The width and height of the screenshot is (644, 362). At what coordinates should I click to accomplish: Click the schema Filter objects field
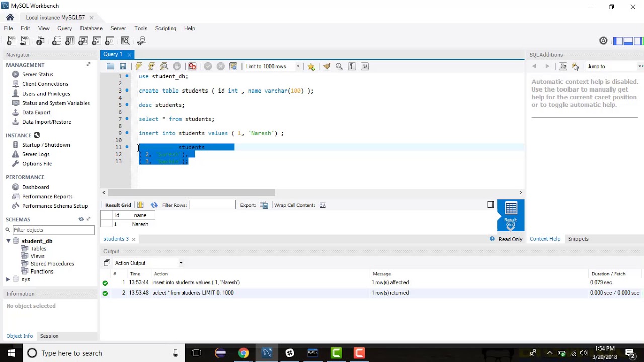pyautogui.click(x=53, y=230)
